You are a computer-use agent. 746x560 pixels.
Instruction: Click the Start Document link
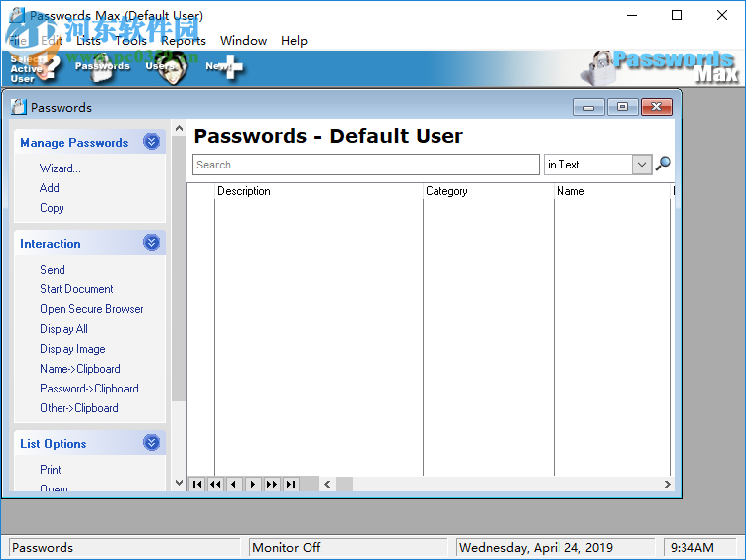(x=76, y=289)
